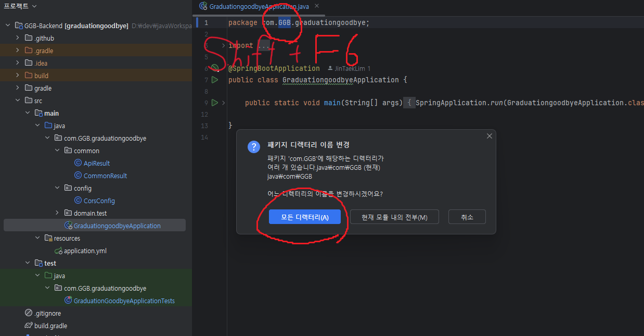Collapse the src folder
The height and width of the screenshot is (336, 644).
[x=17, y=101]
